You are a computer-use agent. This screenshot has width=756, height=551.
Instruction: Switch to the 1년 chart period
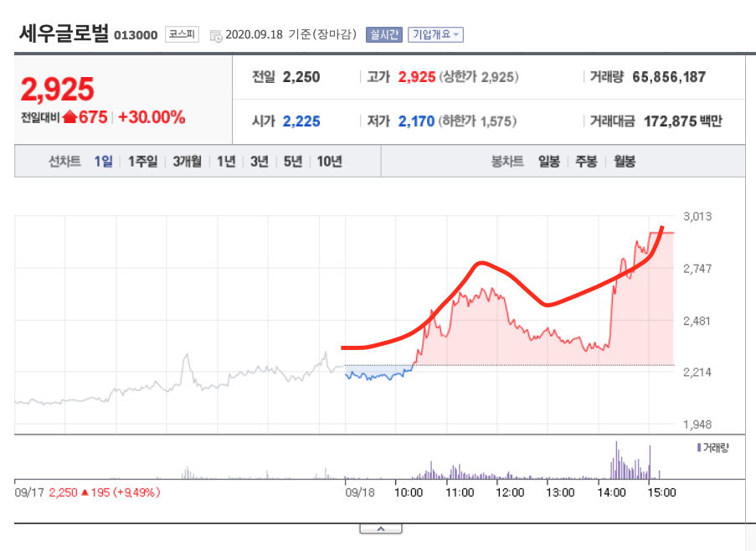226,162
